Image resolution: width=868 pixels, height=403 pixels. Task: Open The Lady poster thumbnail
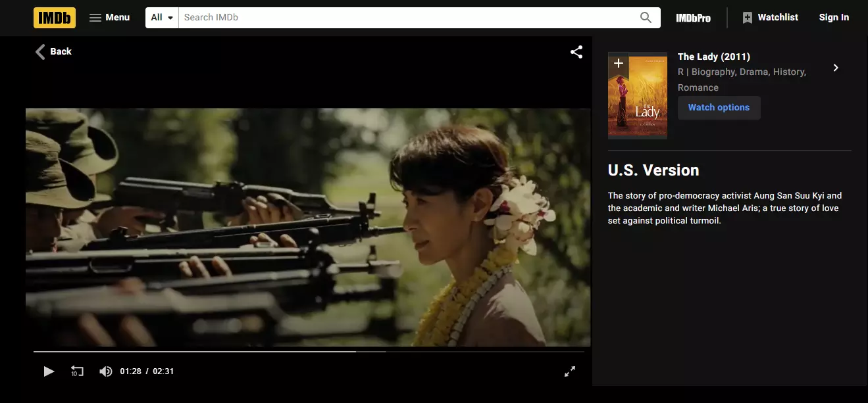pos(638,96)
